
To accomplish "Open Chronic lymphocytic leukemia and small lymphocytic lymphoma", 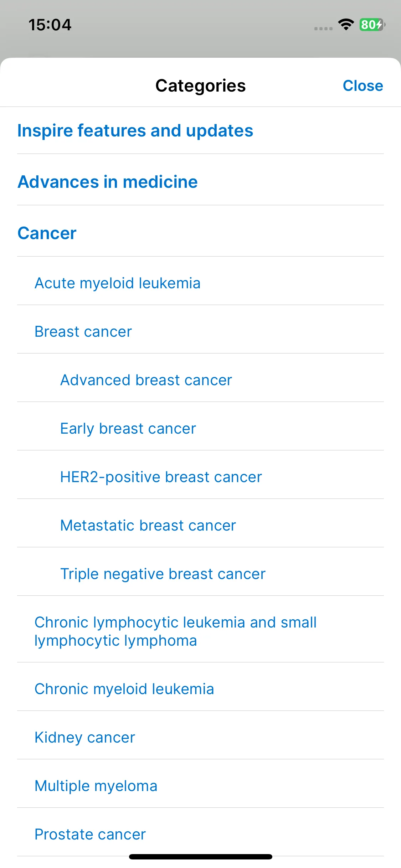I will (200, 631).
